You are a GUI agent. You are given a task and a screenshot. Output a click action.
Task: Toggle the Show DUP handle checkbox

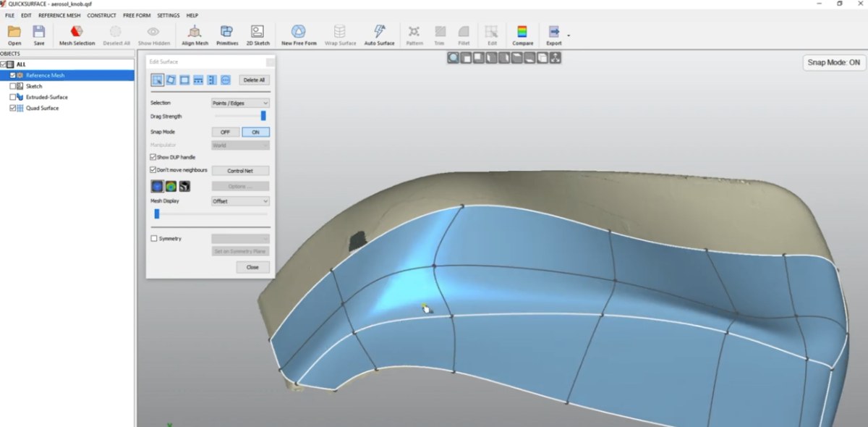[153, 157]
